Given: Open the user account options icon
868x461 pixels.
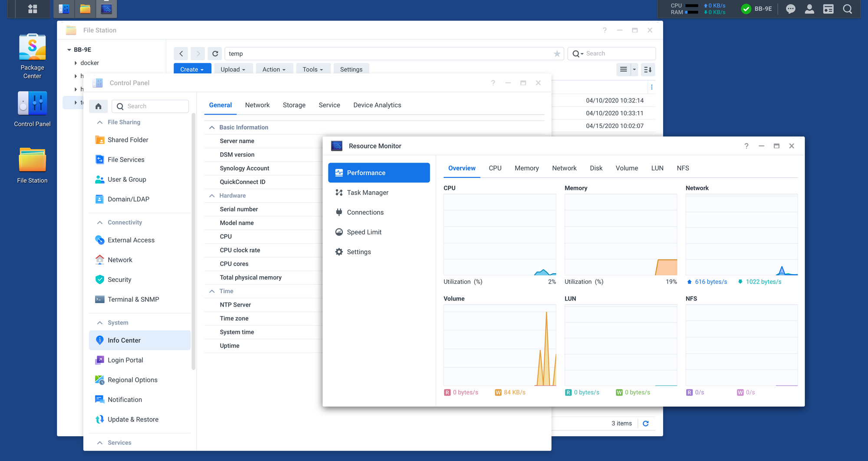Looking at the screenshot, I should 809,9.
